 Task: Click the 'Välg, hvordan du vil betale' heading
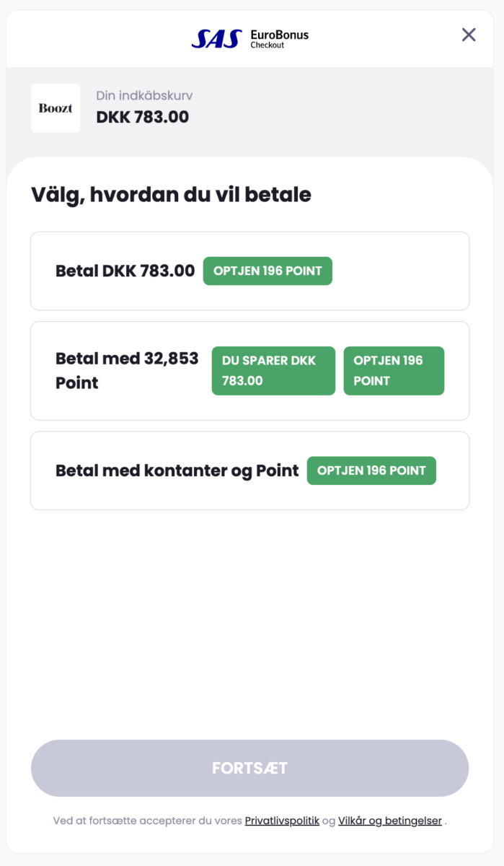pyautogui.click(x=171, y=194)
